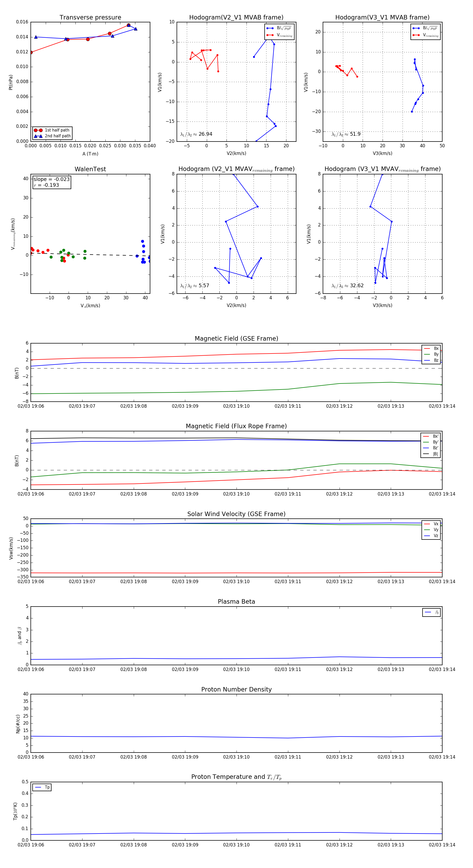Click the 'Plasma Beta' plot title
473x868 pixels.
click(x=236, y=602)
